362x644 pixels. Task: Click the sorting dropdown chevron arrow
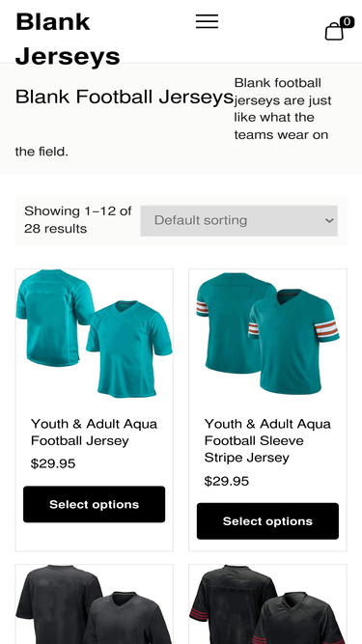click(329, 220)
